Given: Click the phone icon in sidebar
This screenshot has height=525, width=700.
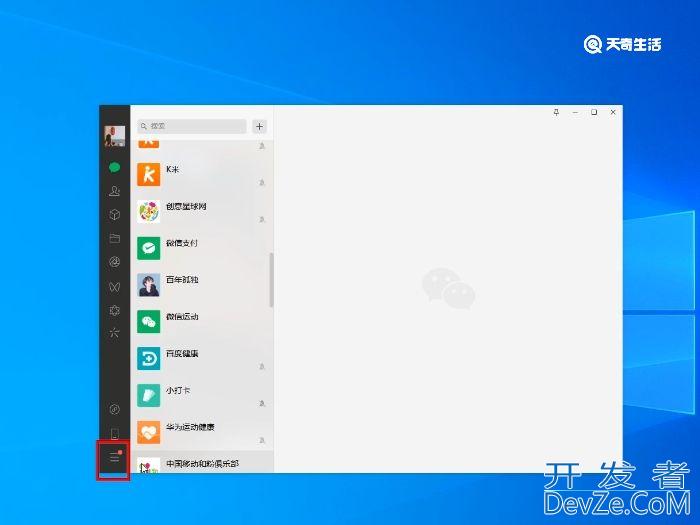Looking at the screenshot, I should (x=115, y=433).
